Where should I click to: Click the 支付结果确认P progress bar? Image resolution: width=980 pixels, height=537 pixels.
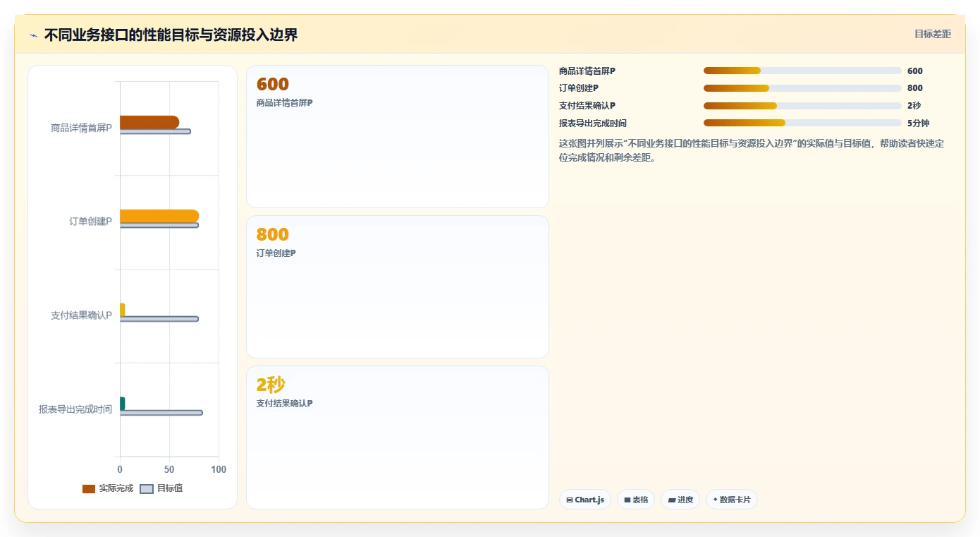pyautogui.click(x=802, y=106)
